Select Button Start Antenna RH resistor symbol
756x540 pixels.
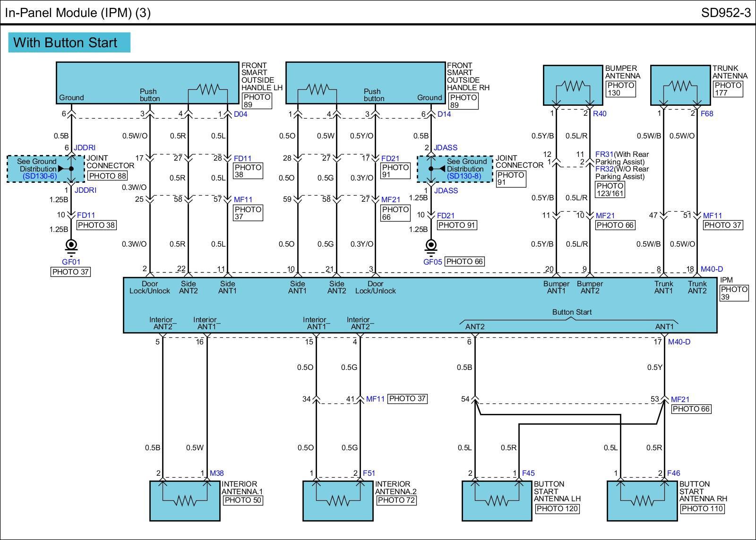(642, 500)
